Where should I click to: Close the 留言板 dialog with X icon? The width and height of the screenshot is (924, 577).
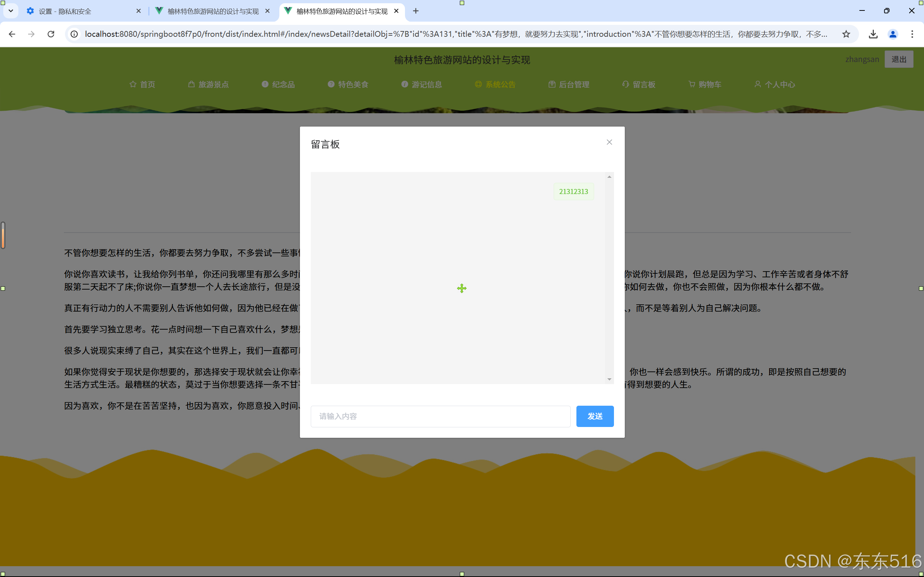point(609,142)
